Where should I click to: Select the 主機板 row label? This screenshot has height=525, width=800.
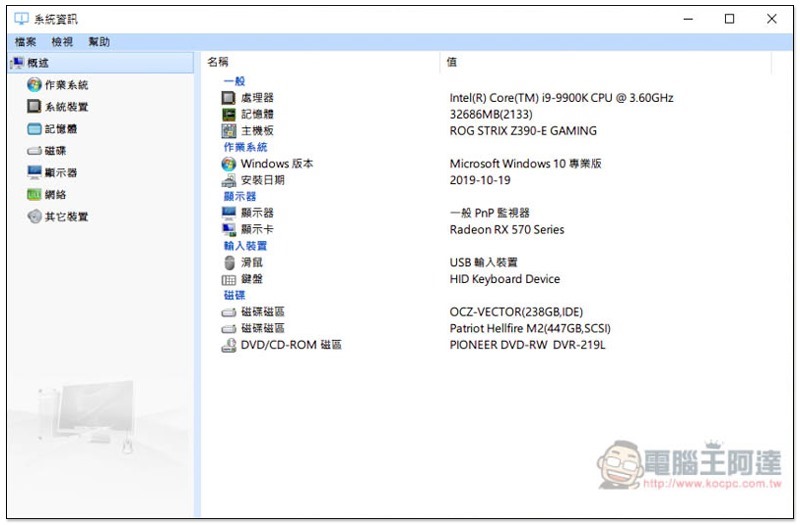257,131
